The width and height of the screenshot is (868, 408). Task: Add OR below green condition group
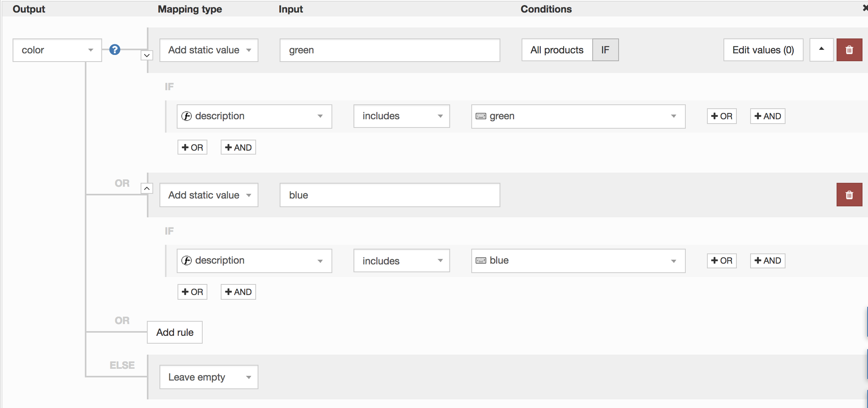coord(192,148)
